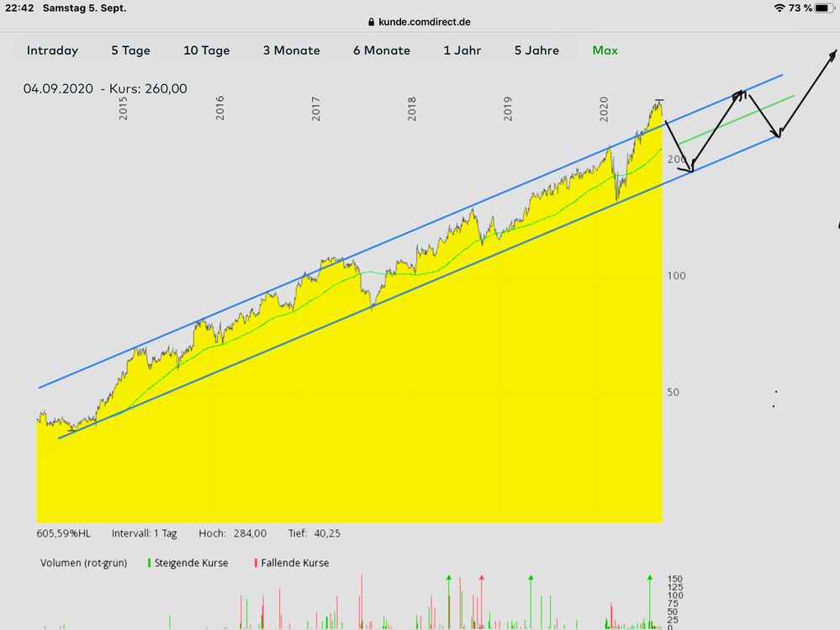Tap the kunde.comdirect.de address field

(425, 23)
